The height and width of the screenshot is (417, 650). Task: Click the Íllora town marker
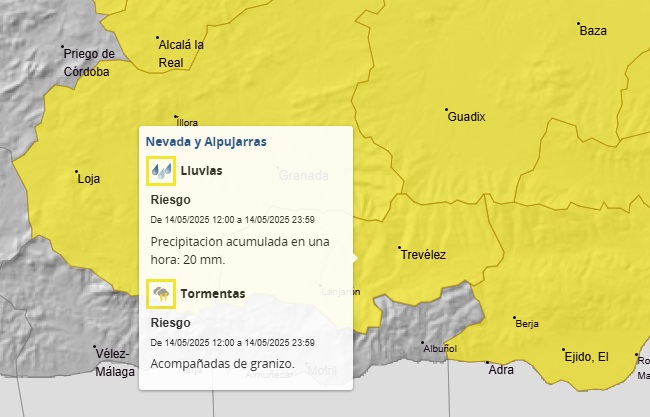click(176, 117)
